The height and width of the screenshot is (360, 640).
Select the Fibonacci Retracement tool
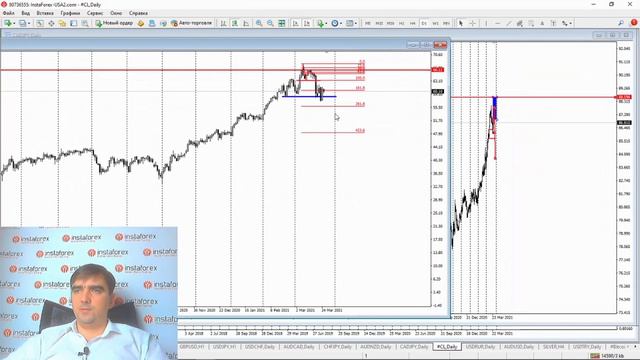tap(531, 23)
